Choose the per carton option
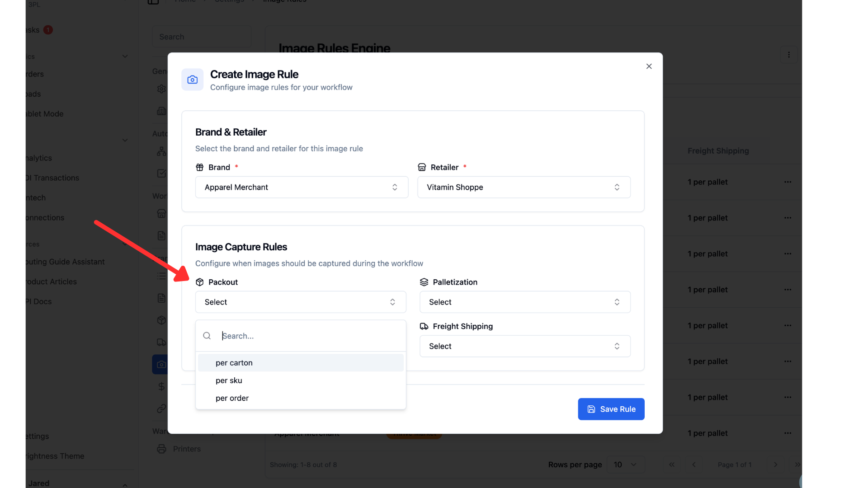The width and height of the screenshot is (868, 488). [301, 363]
